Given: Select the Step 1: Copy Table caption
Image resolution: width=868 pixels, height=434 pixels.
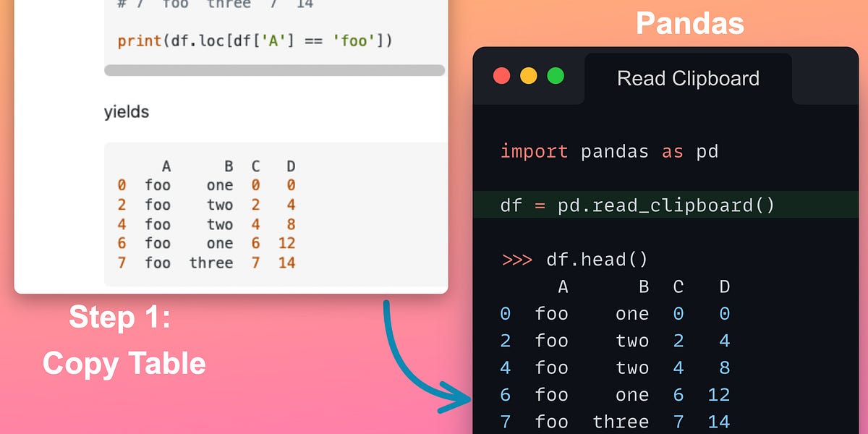Looking at the screenshot, I should (x=123, y=340).
